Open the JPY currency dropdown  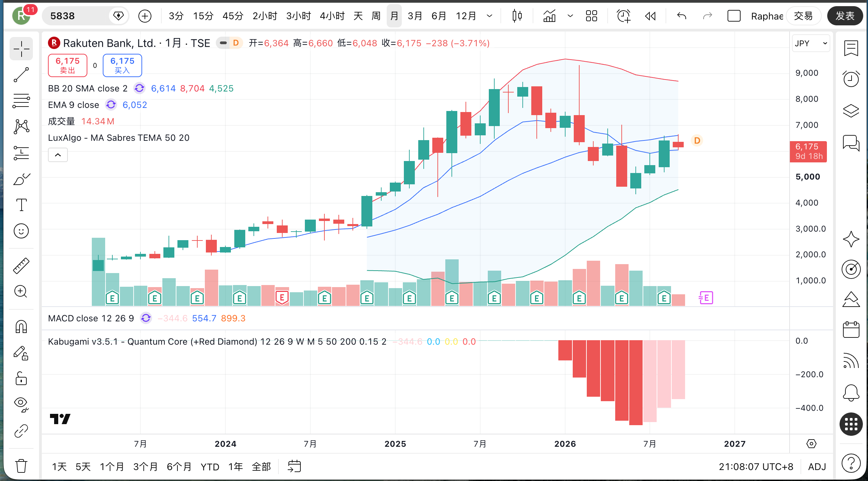811,43
